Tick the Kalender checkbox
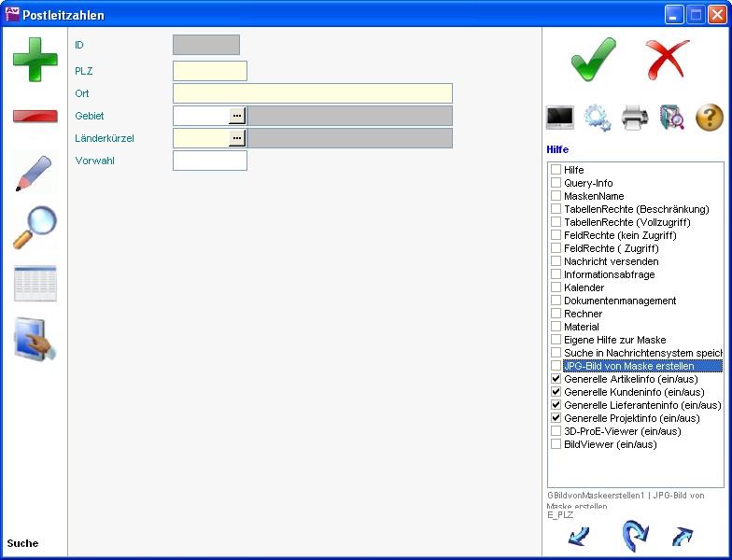This screenshot has height=560, width=732. [556, 287]
